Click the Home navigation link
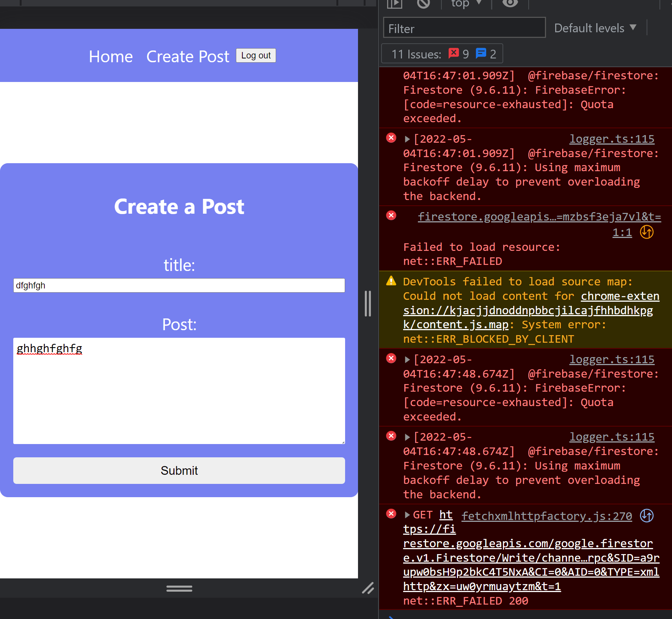The width and height of the screenshot is (672, 619). click(x=111, y=57)
